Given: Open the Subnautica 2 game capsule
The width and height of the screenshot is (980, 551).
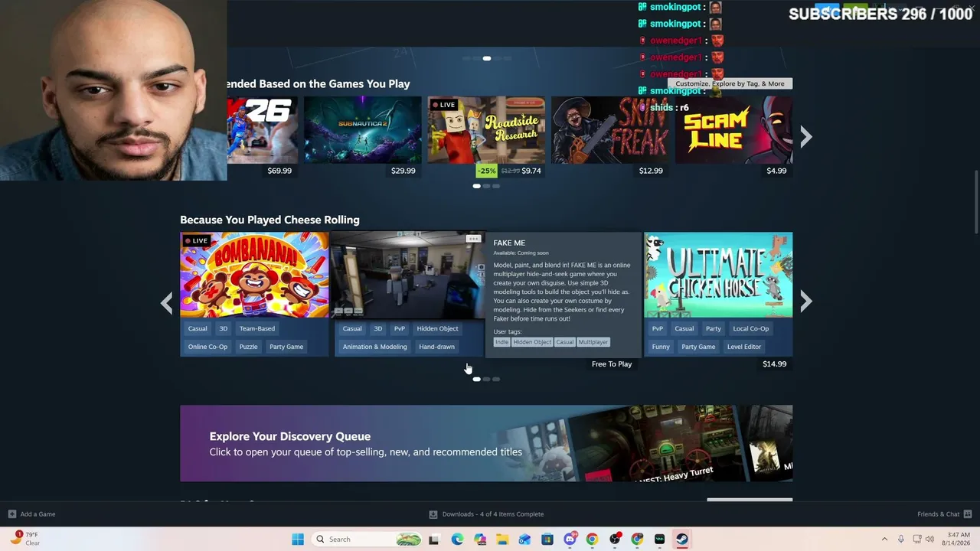Looking at the screenshot, I should pyautogui.click(x=362, y=129).
